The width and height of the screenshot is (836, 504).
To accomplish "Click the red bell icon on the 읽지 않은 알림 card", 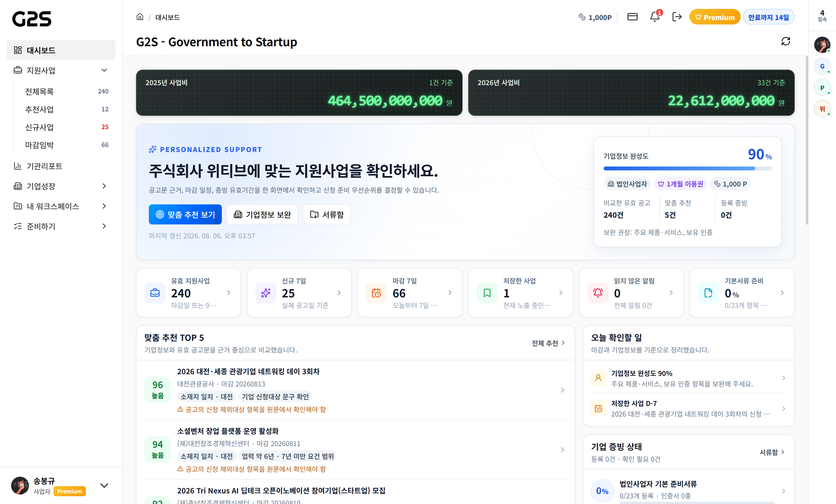I will click(598, 293).
